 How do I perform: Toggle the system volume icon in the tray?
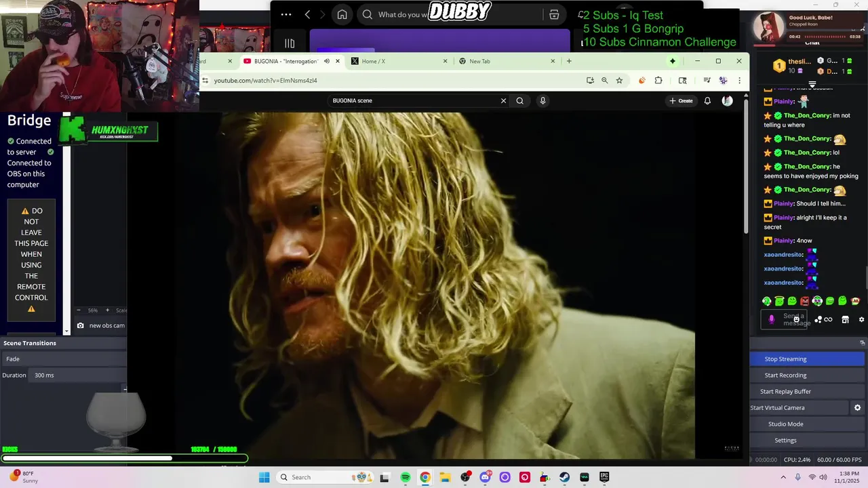(825, 477)
